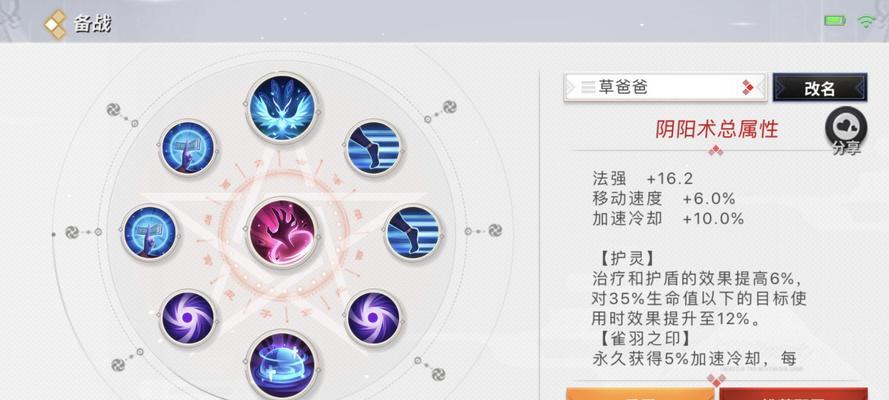Check the battery status icon

(835, 21)
